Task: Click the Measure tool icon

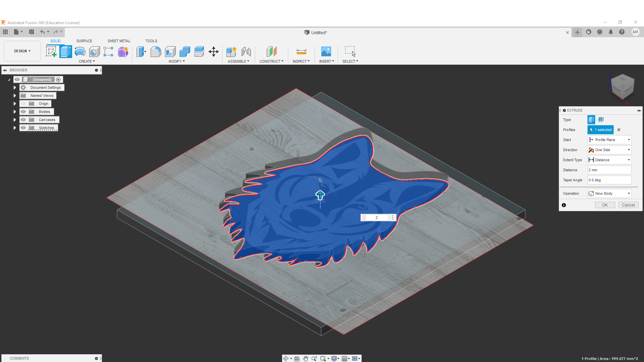Action: [301, 52]
